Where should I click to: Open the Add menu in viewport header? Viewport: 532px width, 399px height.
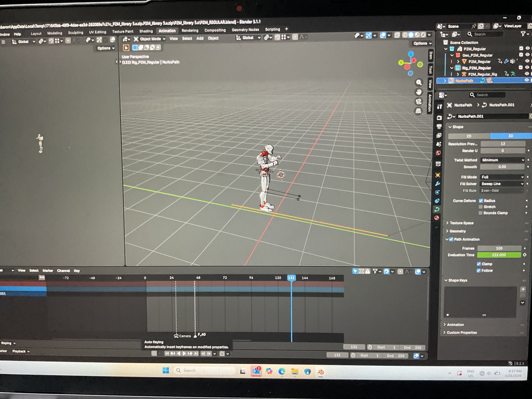pos(200,38)
